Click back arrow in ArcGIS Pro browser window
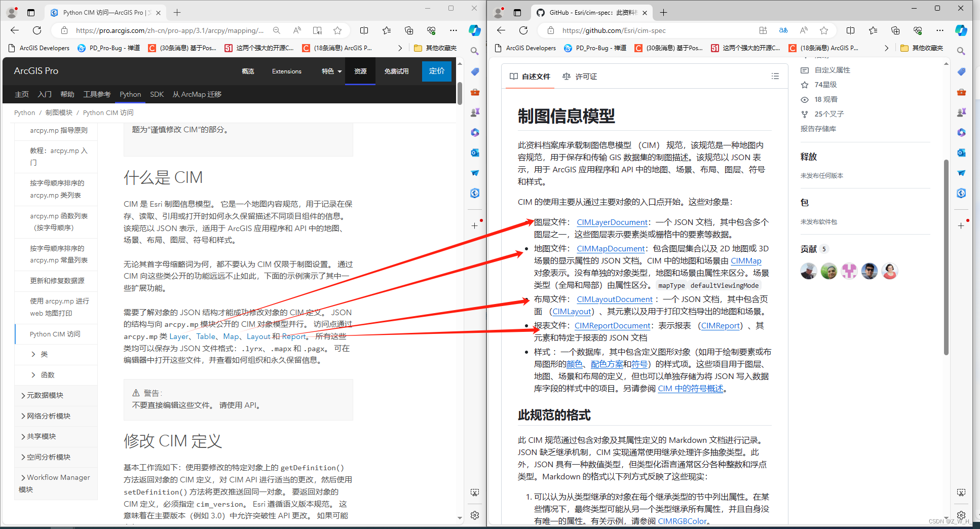Screen dimensions: 980x529 tap(15, 30)
